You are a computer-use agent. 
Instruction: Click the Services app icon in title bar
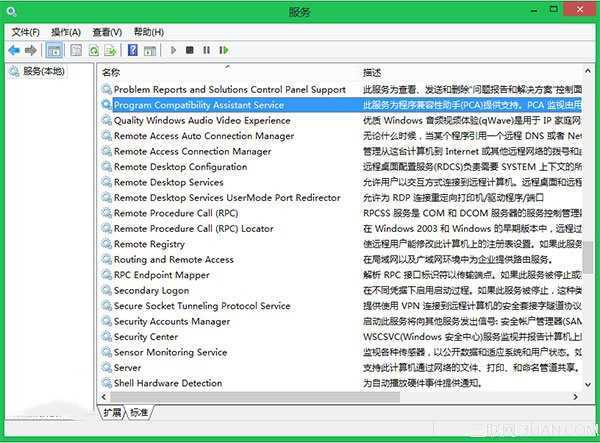(11, 12)
